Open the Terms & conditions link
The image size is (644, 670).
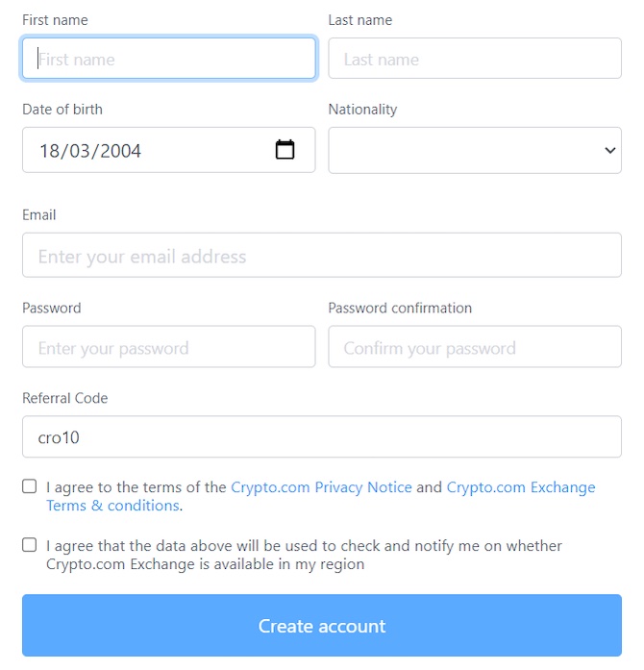point(112,506)
